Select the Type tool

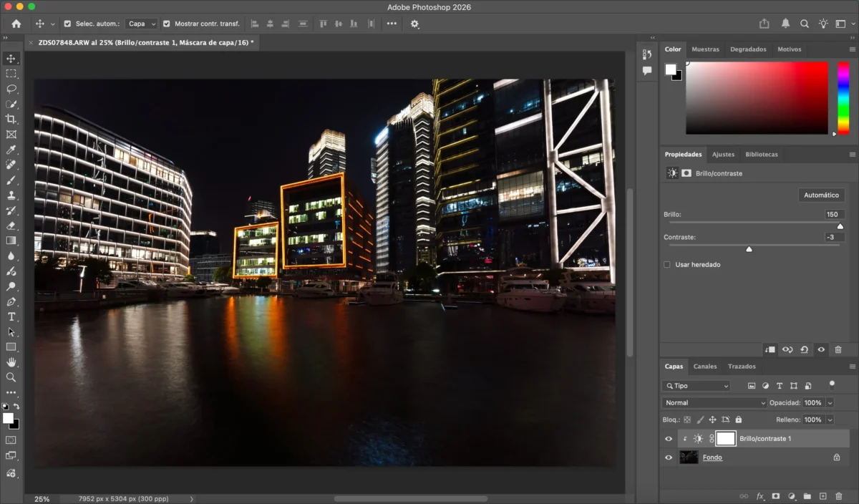click(x=11, y=316)
